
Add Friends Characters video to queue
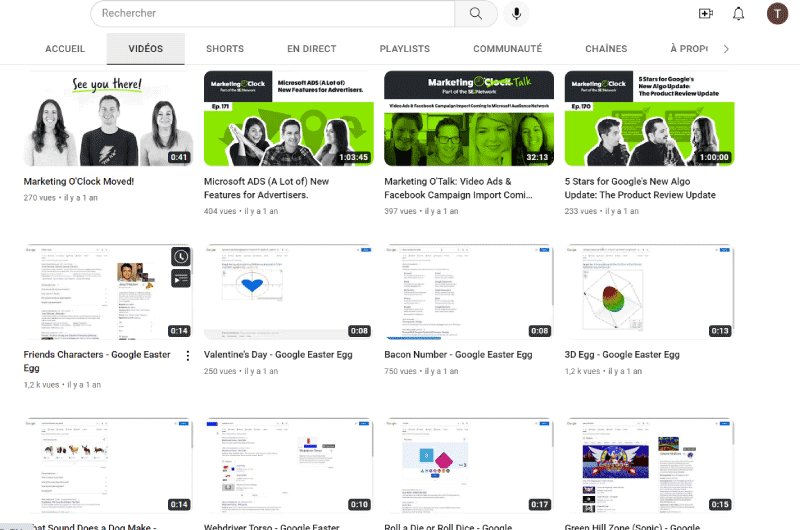[181, 279]
